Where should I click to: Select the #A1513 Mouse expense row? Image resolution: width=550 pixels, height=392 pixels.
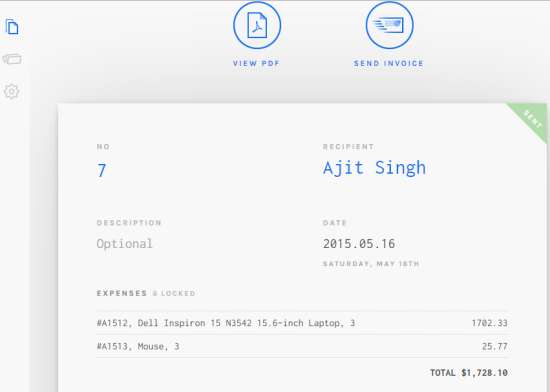click(302, 346)
